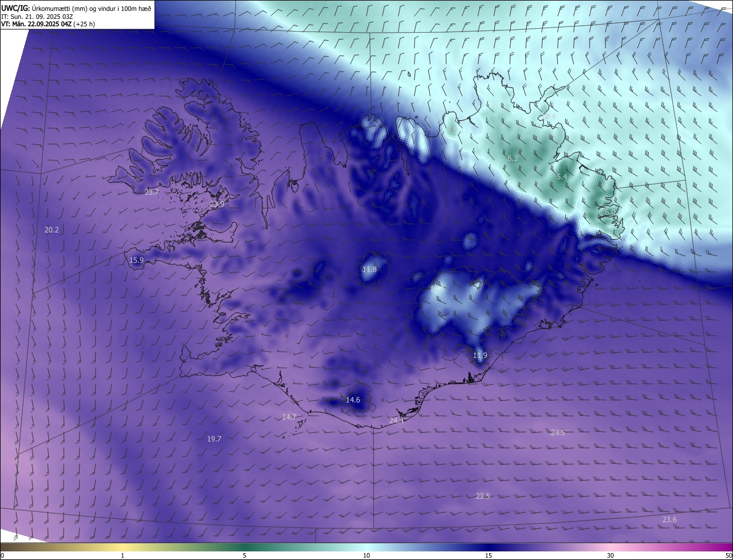Click the 5.4 value label

562,177
